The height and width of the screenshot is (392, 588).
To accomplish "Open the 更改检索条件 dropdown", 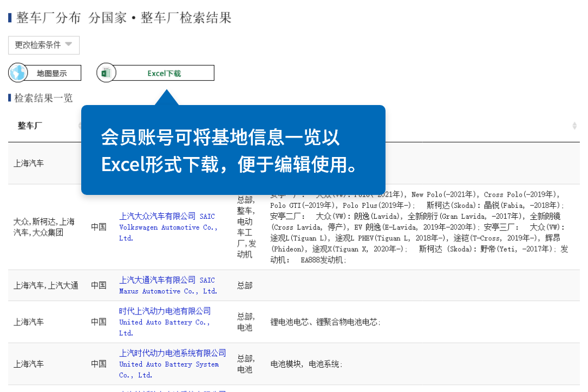I will coord(43,45).
